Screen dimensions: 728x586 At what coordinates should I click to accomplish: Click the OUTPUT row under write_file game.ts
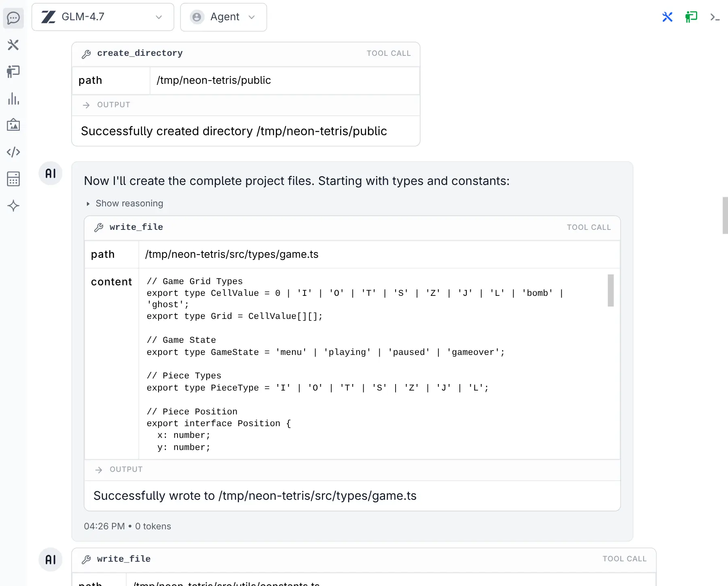pos(352,470)
